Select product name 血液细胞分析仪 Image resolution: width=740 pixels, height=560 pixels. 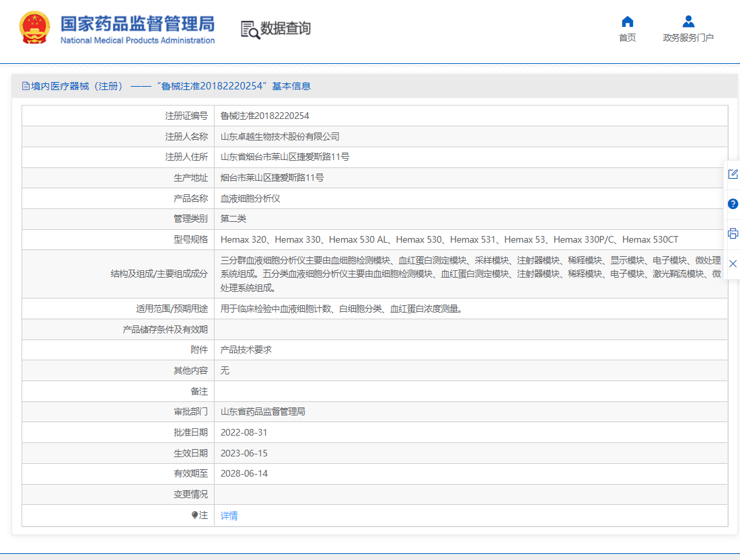click(250, 198)
